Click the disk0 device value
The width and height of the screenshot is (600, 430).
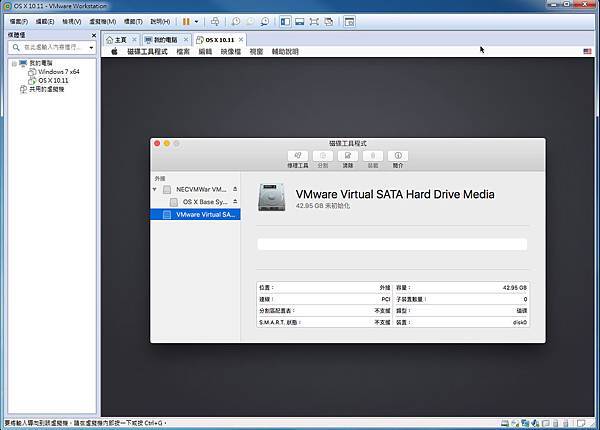(520, 322)
